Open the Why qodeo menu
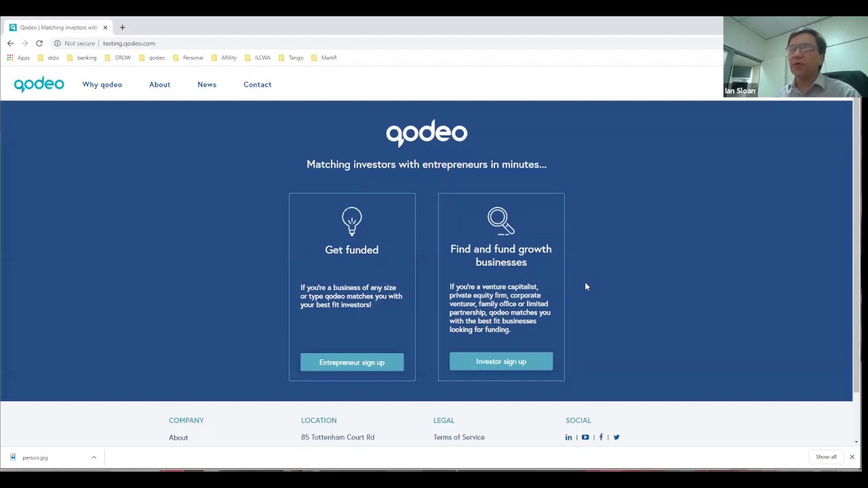The width and height of the screenshot is (868, 488). coord(102,85)
